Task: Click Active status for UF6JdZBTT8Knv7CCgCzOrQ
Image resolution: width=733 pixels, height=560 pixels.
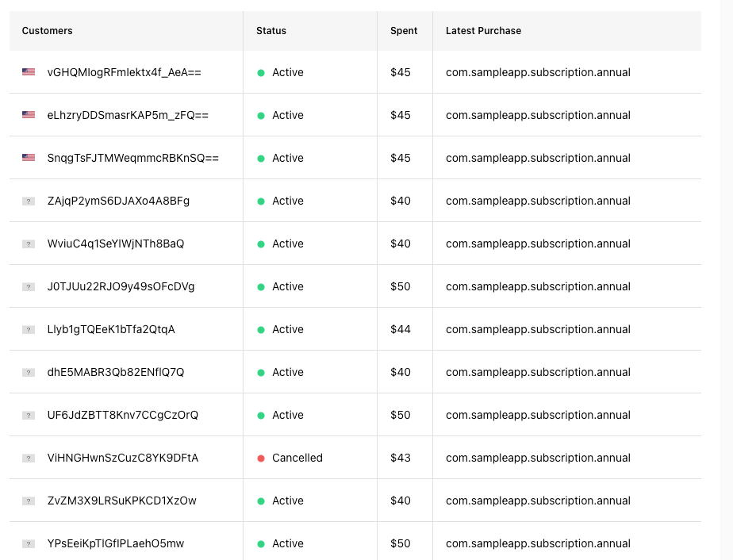Action: [x=288, y=415]
